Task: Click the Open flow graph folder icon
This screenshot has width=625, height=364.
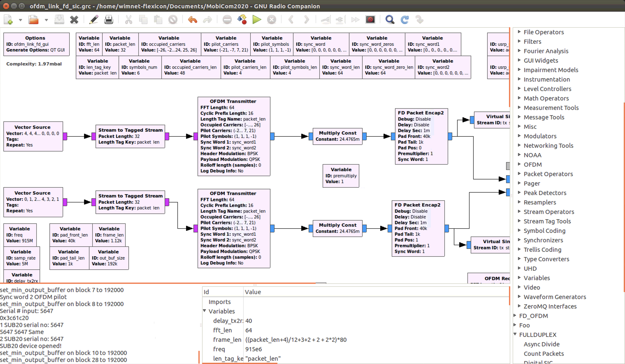Action: [x=33, y=19]
